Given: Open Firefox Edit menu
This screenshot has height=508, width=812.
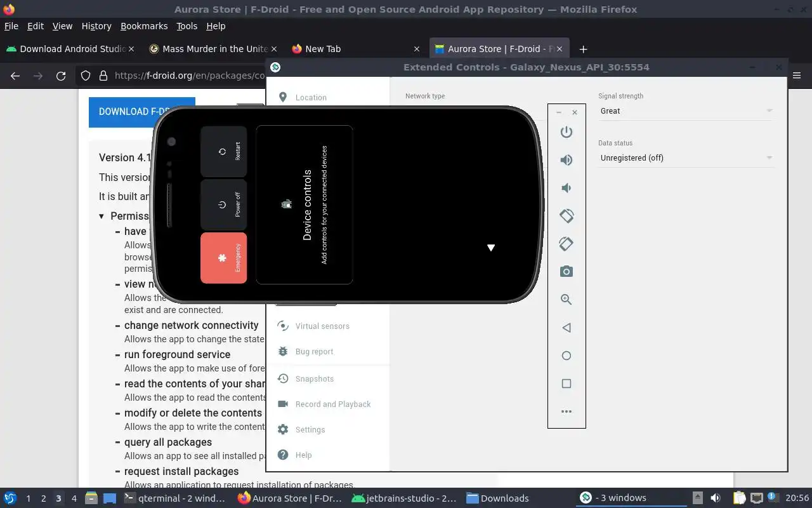Looking at the screenshot, I should (x=36, y=26).
